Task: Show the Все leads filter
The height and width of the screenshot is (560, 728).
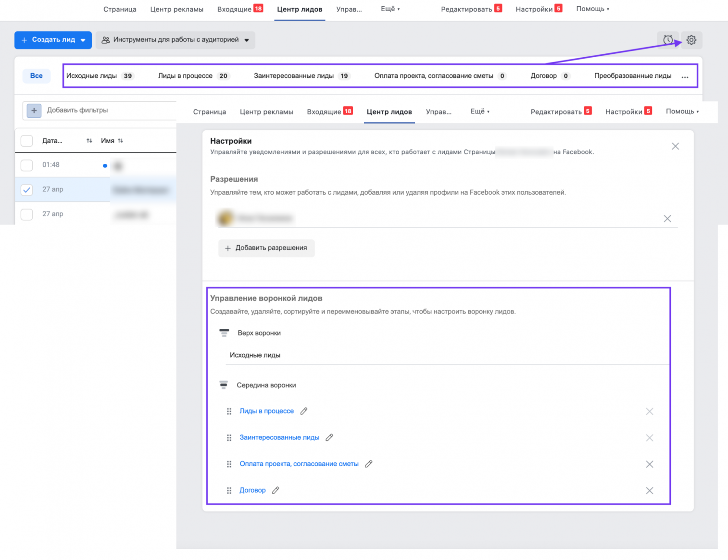Action: pyautogui.click(x=37, y=76)
